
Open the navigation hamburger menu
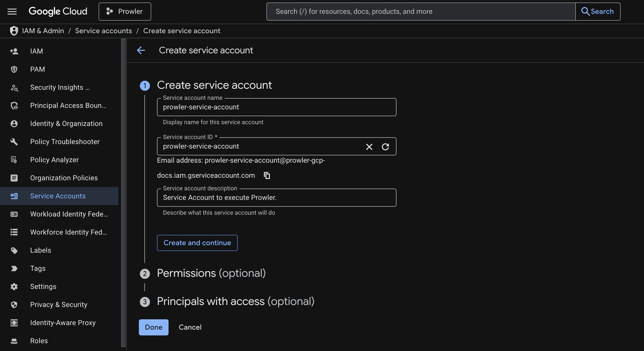[x=12, y=11]
